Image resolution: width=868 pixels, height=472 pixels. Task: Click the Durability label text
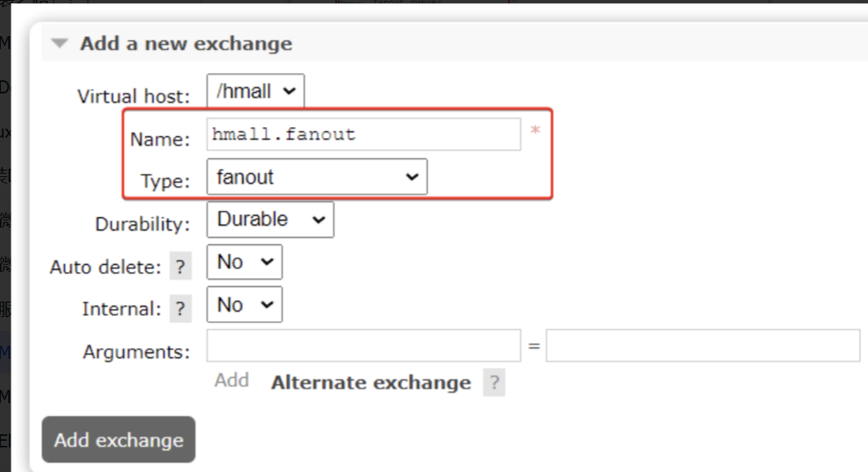142,224
